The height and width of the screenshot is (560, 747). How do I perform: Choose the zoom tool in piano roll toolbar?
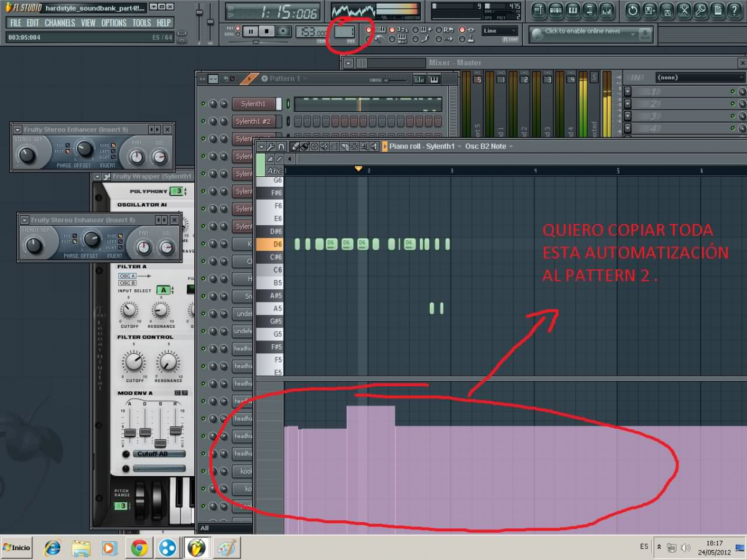pos(364,146)
